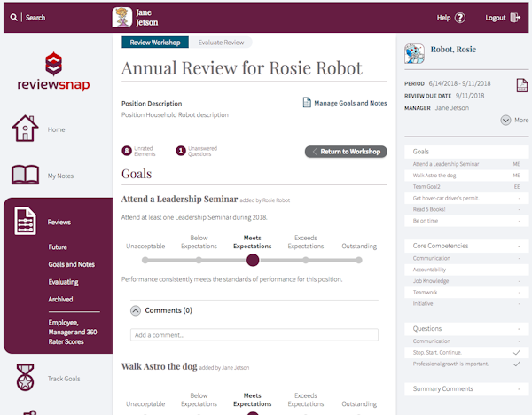Open the Future reviews submenu item
This screenshot has width=532, height=415.
pos(58,247)
